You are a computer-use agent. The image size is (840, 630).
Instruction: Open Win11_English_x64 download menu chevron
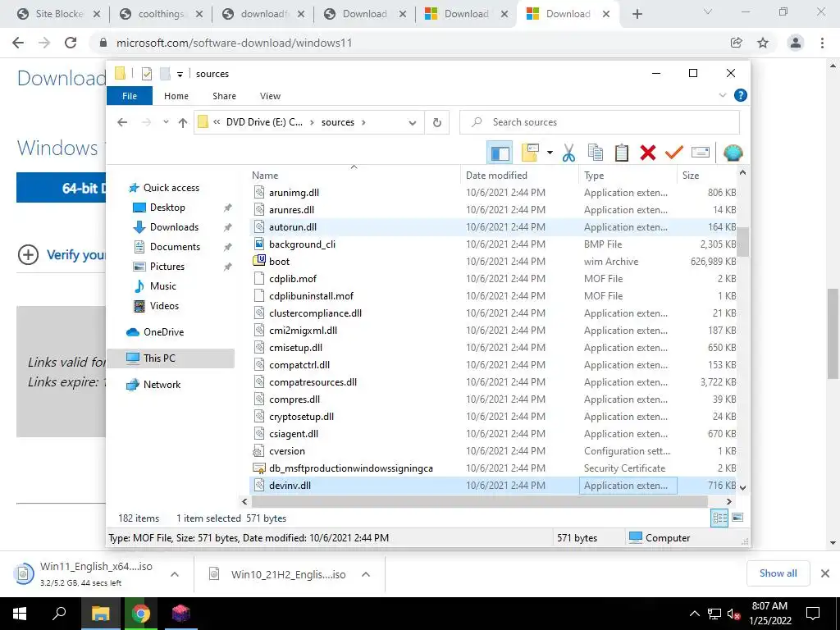(175, 574)
